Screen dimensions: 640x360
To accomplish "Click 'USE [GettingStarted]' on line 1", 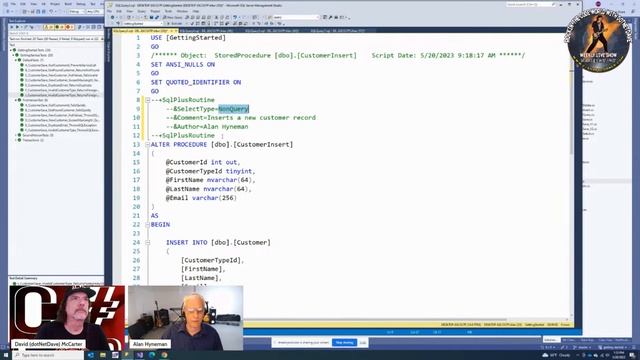I will [188, 38].
